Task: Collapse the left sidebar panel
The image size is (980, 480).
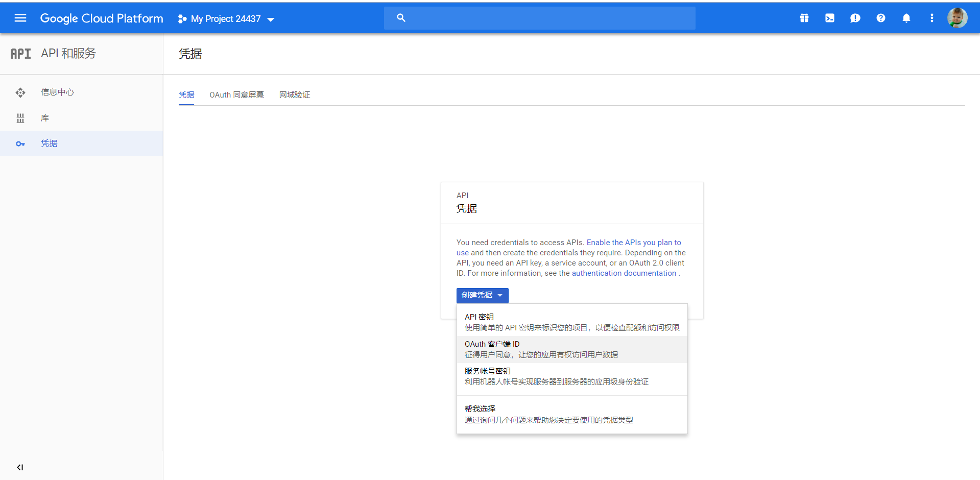Action: (20, 467)
